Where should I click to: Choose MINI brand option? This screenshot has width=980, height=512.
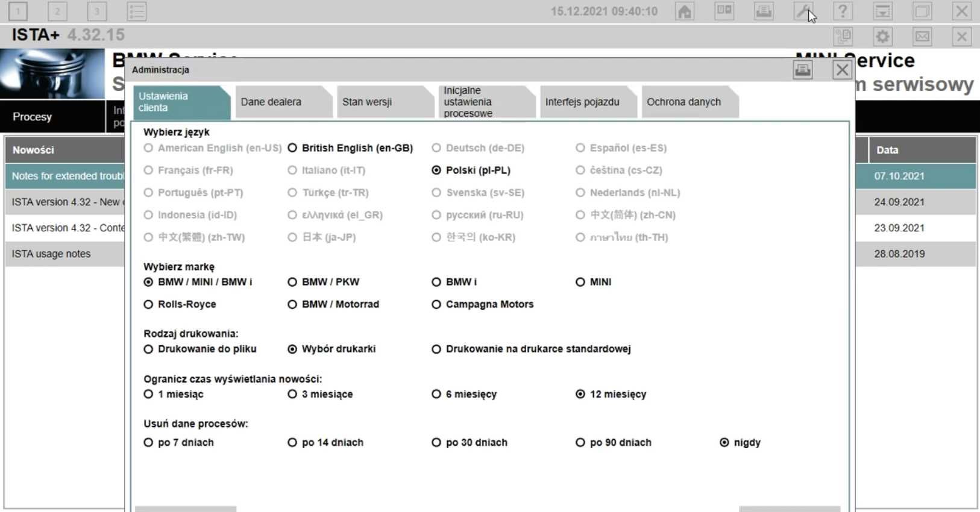[x=594, y=282]
